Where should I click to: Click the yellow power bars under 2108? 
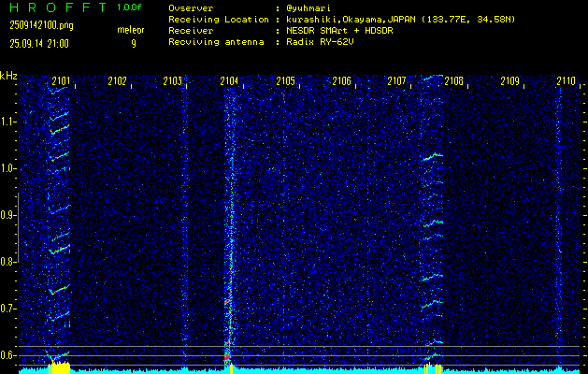[x=433, y=368]
